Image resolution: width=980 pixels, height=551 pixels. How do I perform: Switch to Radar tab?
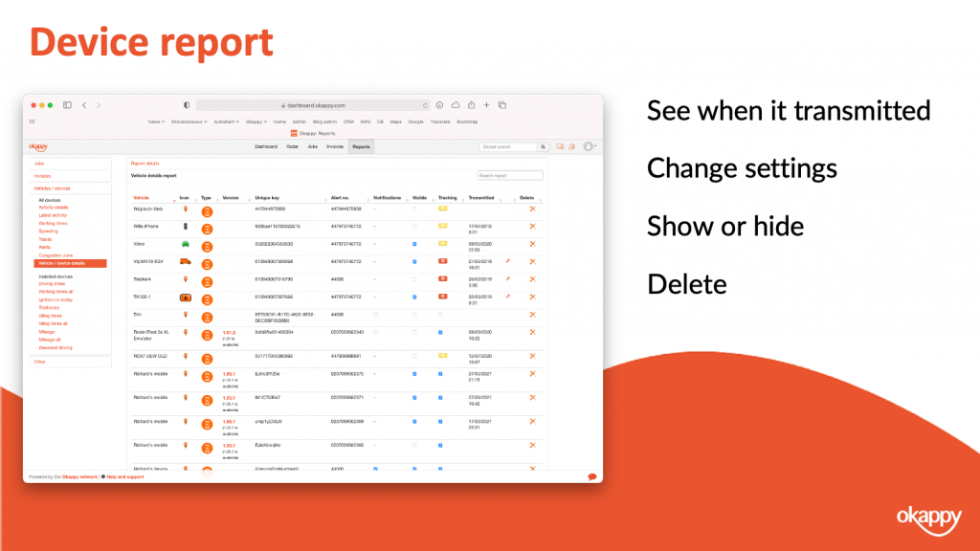(292, 146)
